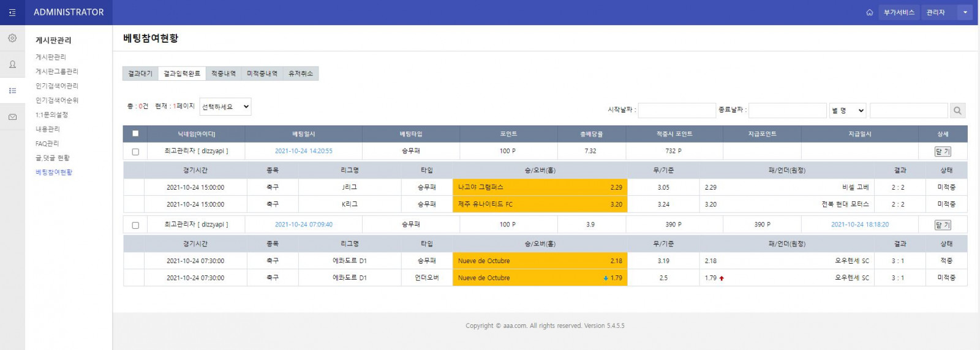Click the home icon in header
The width and height of the screenshot is (980, 350).
pyautogui.click(x=869, y=12)
